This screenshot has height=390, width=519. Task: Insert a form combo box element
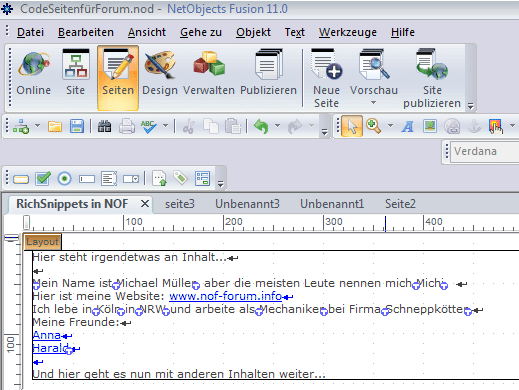tap(131, 179)
